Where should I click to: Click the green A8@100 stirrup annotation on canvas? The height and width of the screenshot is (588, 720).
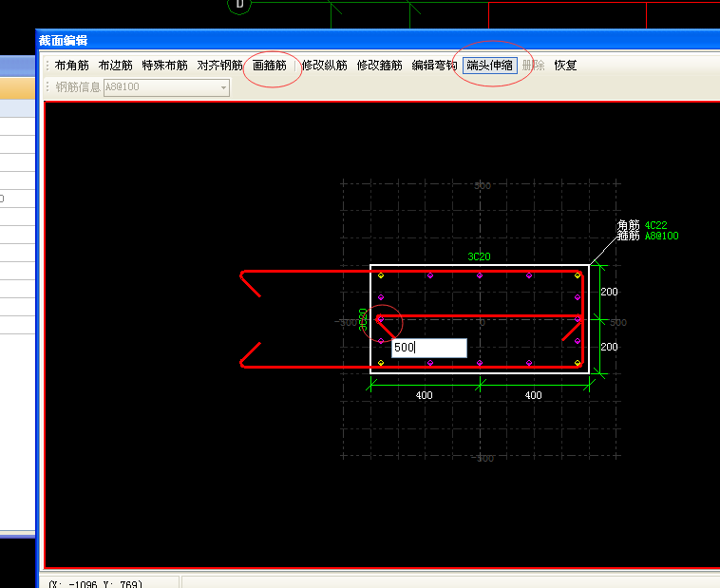(x=661, y=236)
